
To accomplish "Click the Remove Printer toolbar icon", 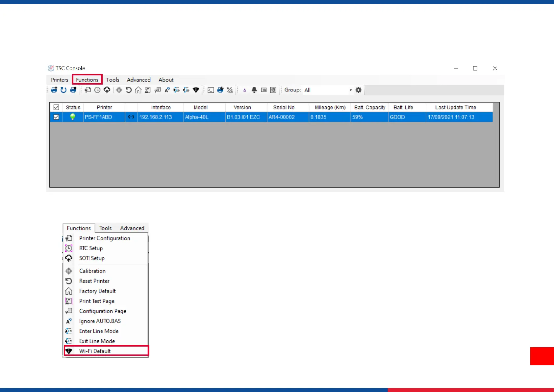I will 73,90.
